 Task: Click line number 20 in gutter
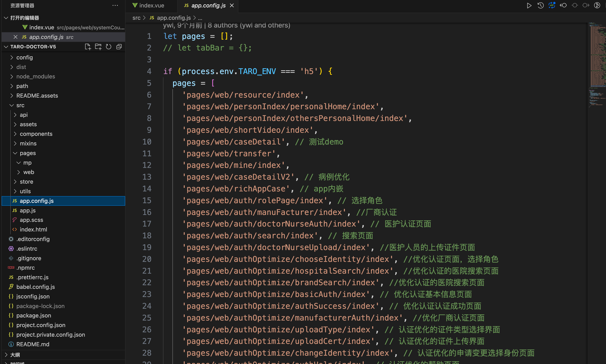click(147, 259)
